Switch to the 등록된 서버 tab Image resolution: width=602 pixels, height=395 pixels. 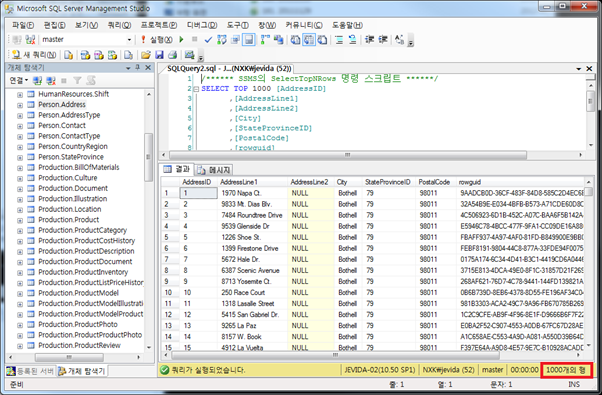point(31,371)
